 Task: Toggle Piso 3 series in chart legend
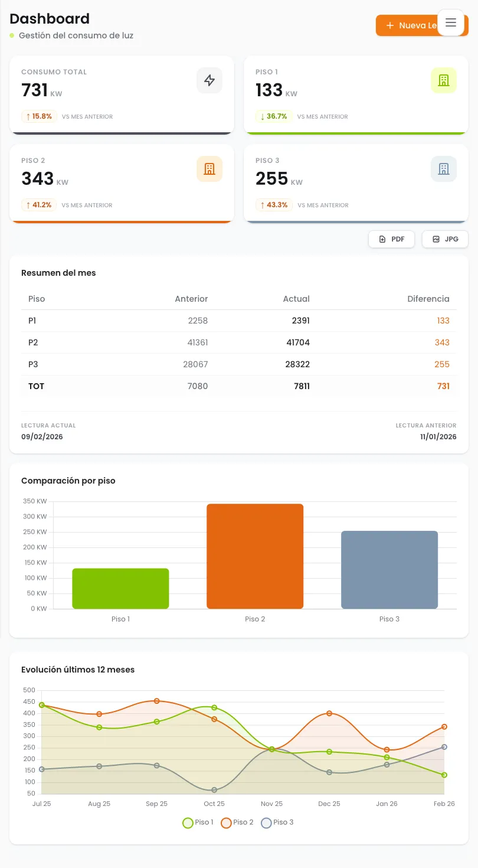click(277, 823)
